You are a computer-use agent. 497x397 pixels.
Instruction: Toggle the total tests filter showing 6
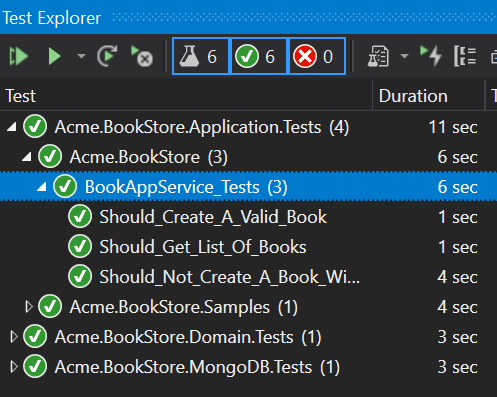pos(200,56)
